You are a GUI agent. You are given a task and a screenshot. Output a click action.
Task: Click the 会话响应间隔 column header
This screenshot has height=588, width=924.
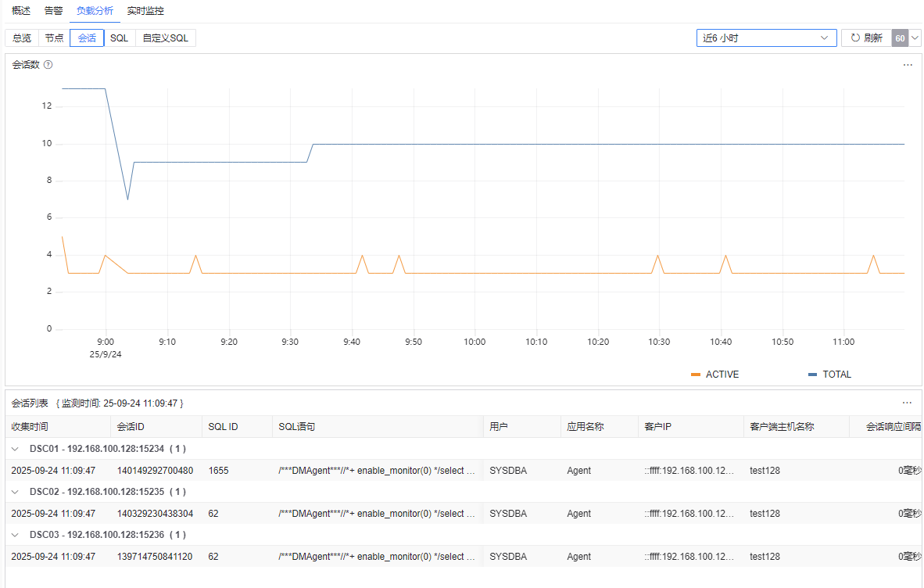pos(886,427)
